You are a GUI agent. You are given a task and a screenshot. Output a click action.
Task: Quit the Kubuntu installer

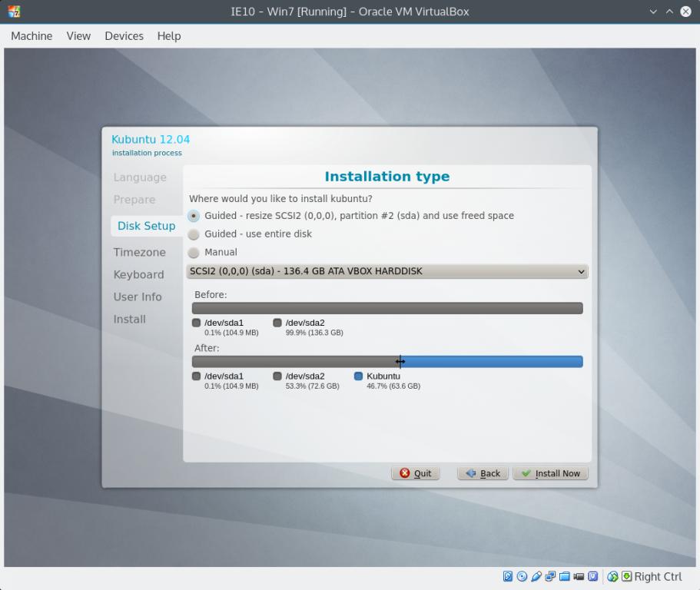tap(415, 473)
